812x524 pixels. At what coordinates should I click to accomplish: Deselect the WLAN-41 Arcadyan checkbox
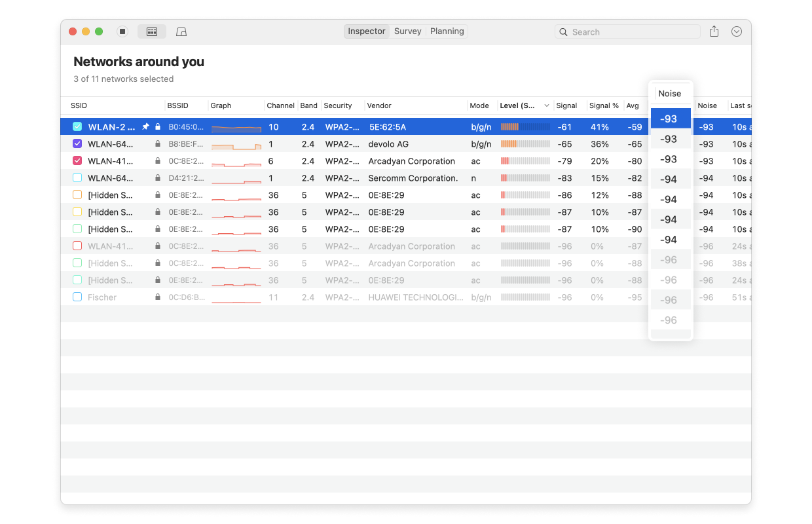tap(77, 160)
